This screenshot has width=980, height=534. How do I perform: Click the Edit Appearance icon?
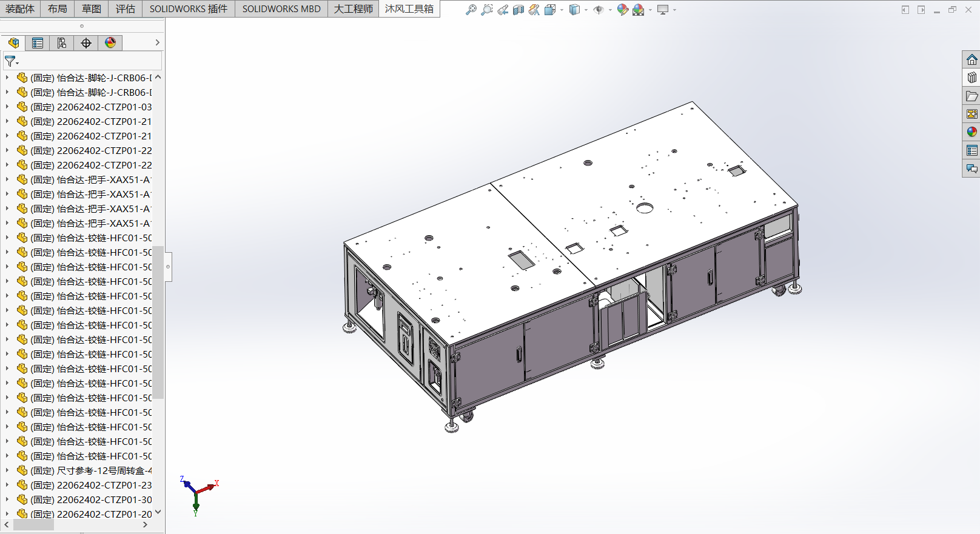point(622,10)
